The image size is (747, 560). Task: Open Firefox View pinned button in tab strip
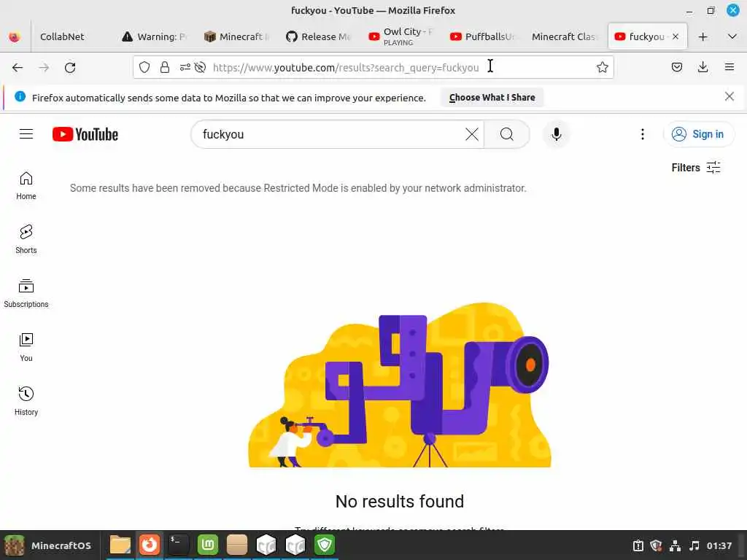(x=15, y=36)
